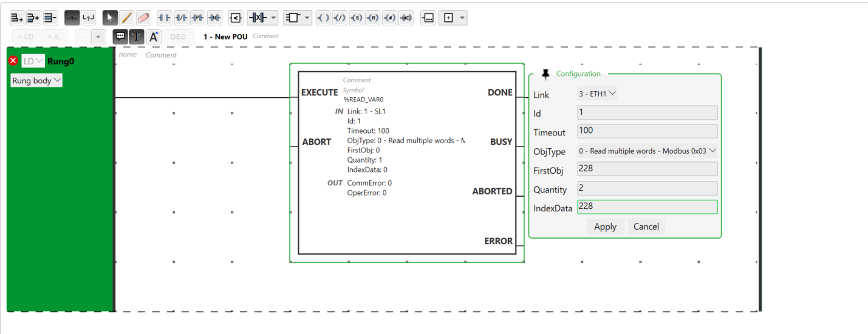868x334 pixels.
Task: Select the eraser tool
Action: (x=143, y=18)
